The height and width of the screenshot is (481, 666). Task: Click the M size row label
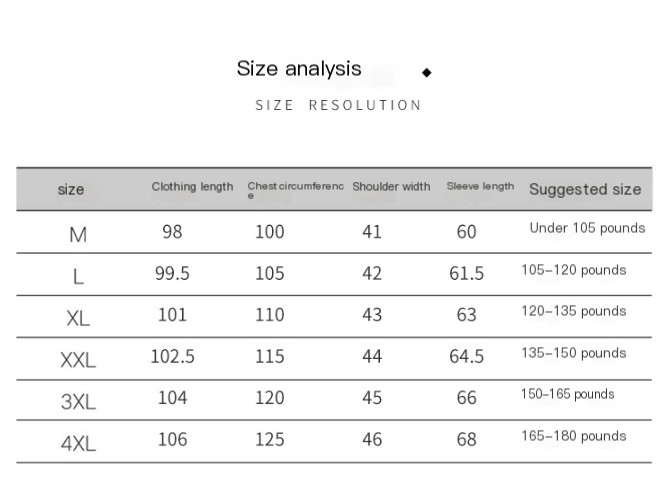coord(78,235)
